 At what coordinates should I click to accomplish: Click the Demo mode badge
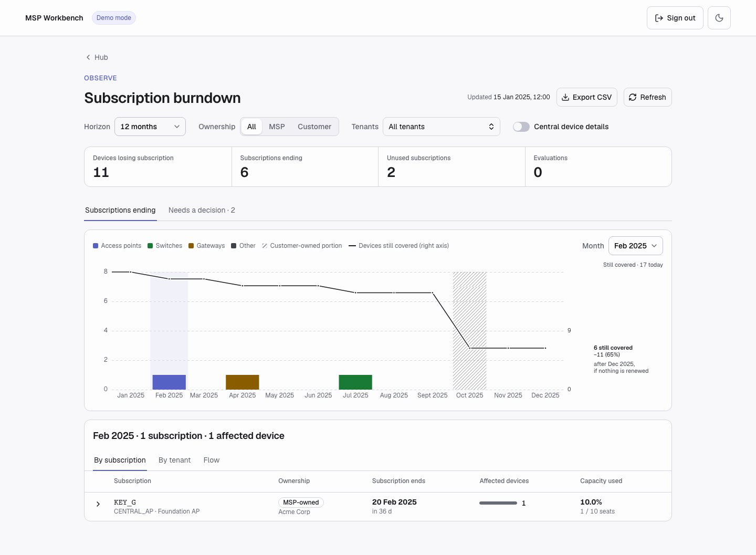114,18
